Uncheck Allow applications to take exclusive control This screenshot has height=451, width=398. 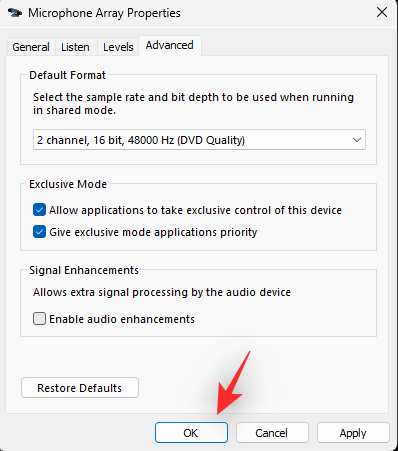(39, 210)
